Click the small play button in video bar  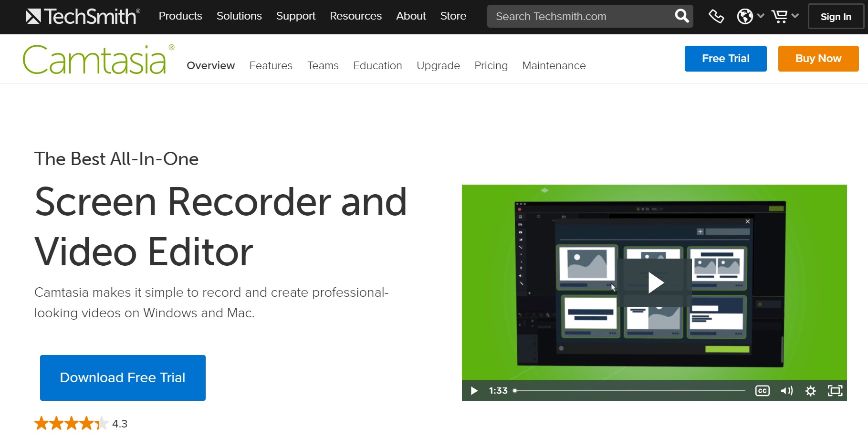tap(474, 391)
